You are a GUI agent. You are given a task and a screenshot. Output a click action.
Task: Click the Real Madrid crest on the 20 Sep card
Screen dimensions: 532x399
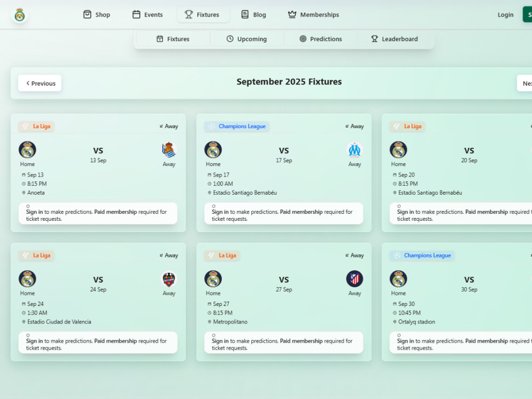point(398,149)
